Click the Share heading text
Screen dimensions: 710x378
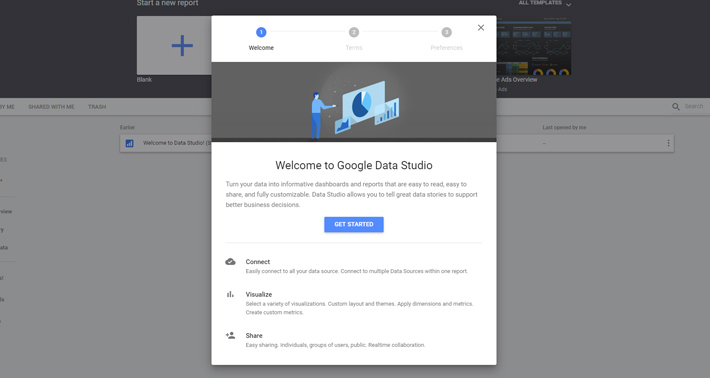coord(254,335)
